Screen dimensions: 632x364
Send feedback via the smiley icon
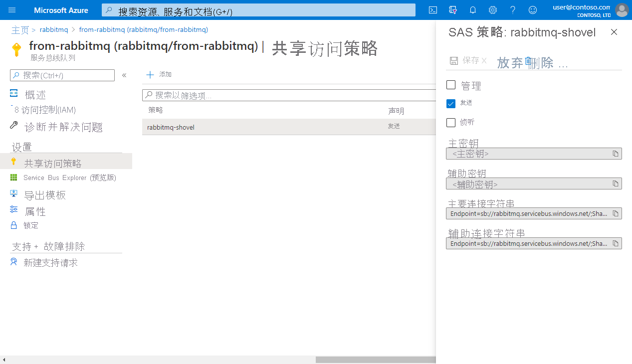532,10
